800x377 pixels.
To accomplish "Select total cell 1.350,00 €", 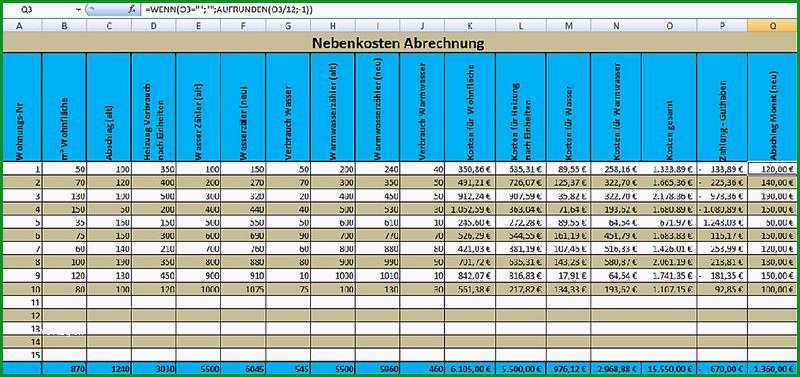I will tap(772, 368).
